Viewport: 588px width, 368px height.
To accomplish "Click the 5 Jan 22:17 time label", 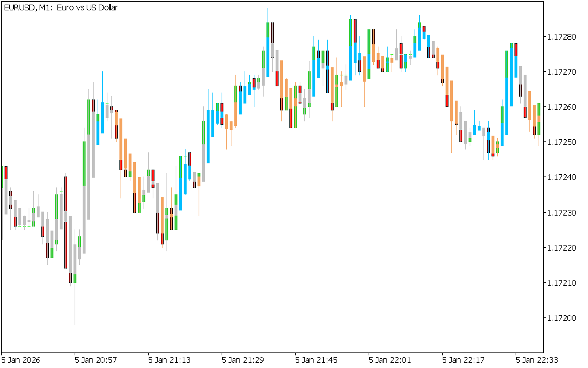I will pyautogui.click(x=463, y=360).
